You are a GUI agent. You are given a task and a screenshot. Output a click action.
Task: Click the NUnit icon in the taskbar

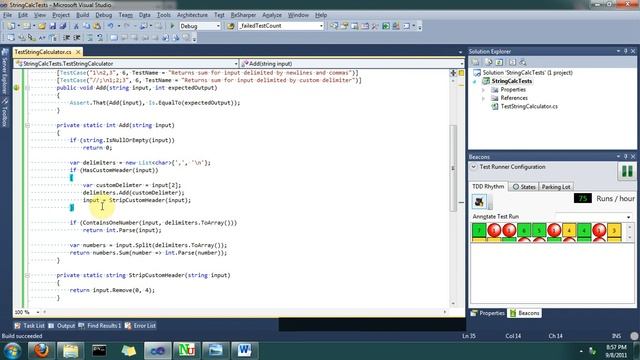(187, 350)
